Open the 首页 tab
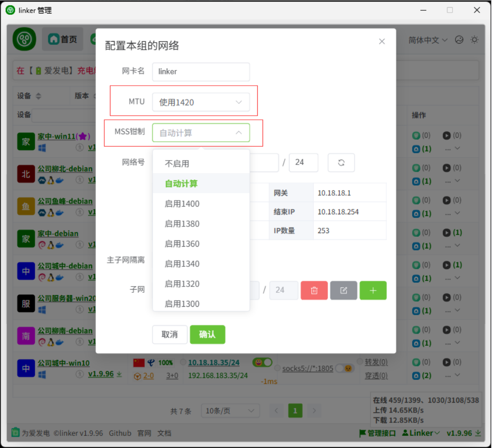The height and width of the screenshot is (448, 492). tap(63, 39)
